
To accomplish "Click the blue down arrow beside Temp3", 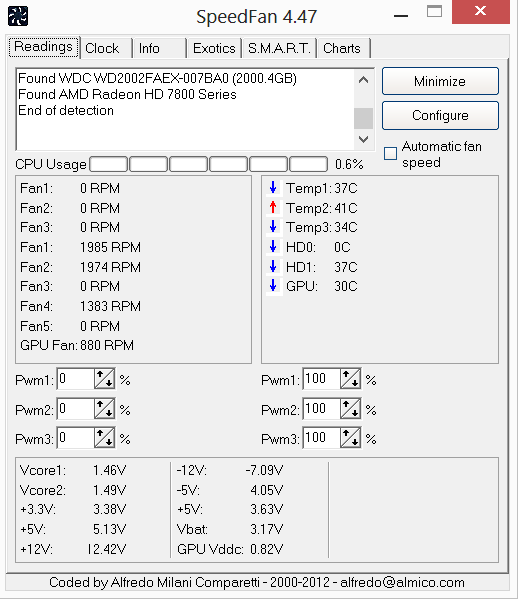I will [273, 226].
